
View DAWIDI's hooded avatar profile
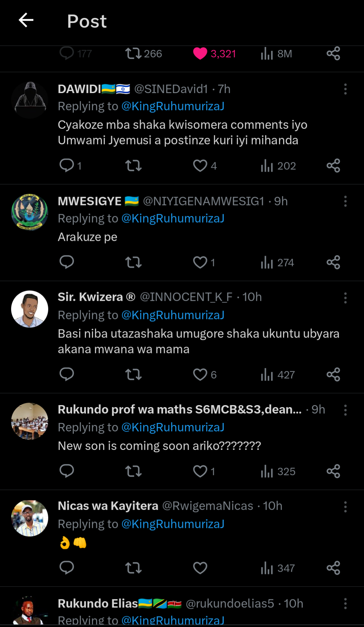(x=30, y=100)
